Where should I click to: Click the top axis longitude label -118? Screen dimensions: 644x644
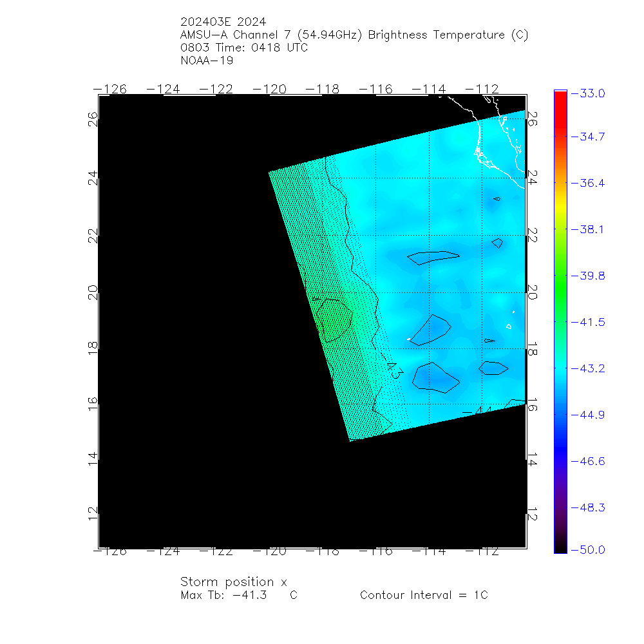pos(323,89)
